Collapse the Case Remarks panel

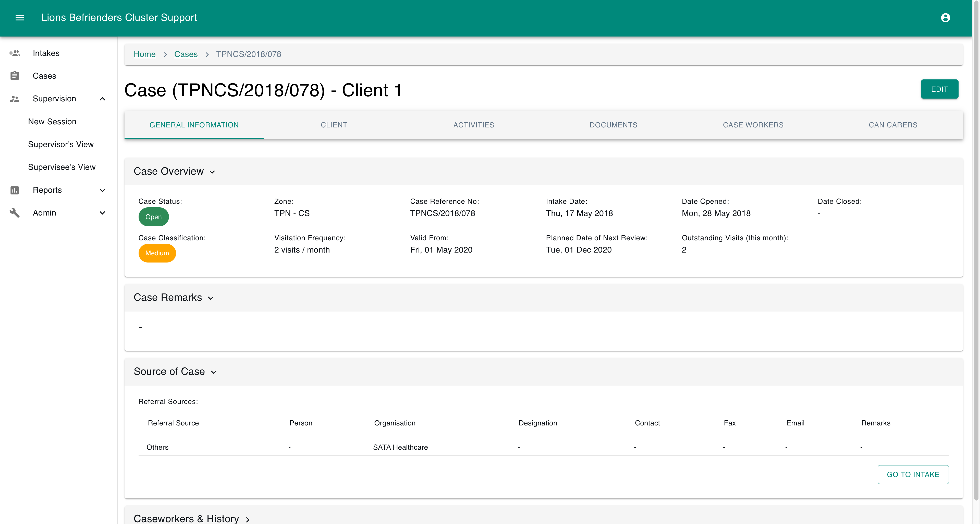pos(211,298)
